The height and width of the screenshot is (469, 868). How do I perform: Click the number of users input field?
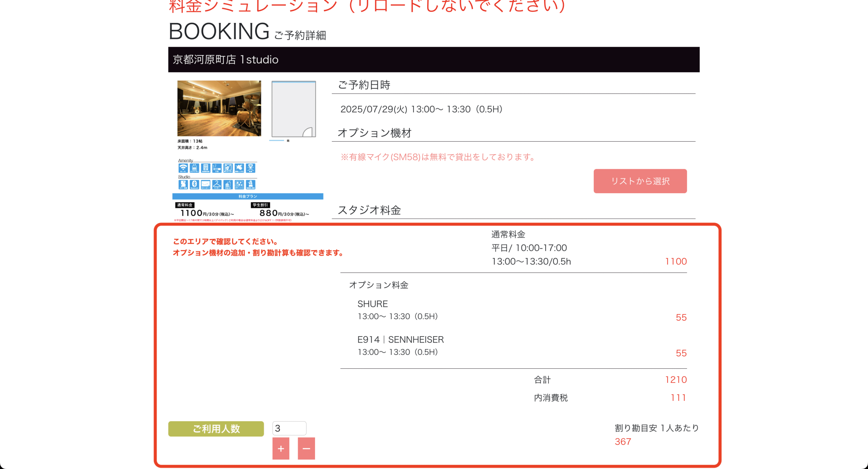tap(289, 428)
